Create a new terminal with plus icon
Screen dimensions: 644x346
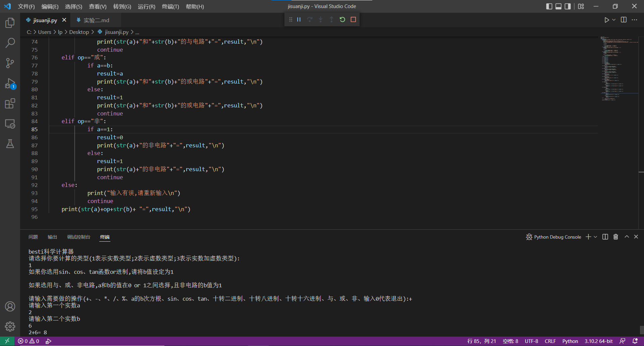click(588, 237)
